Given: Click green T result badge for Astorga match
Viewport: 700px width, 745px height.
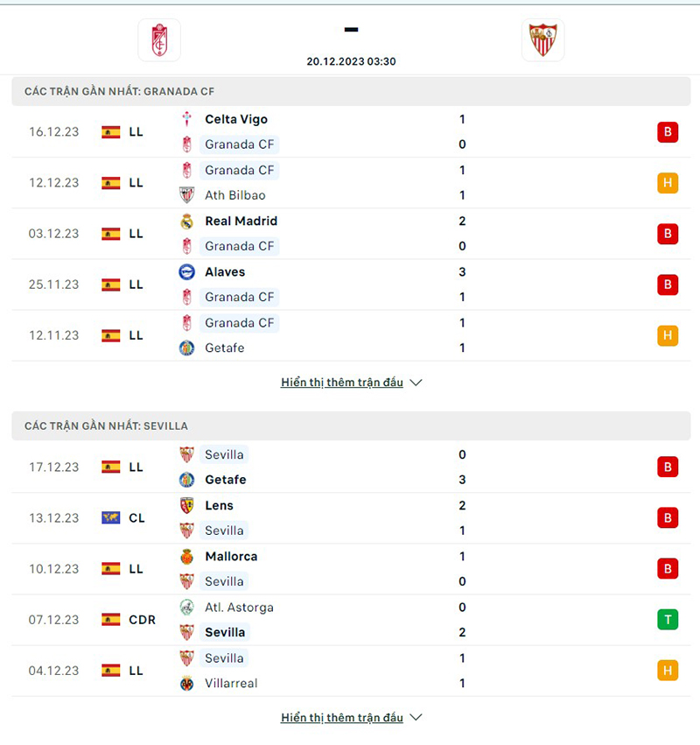Looking at the screenshot, I should click(x=668, y=620).
